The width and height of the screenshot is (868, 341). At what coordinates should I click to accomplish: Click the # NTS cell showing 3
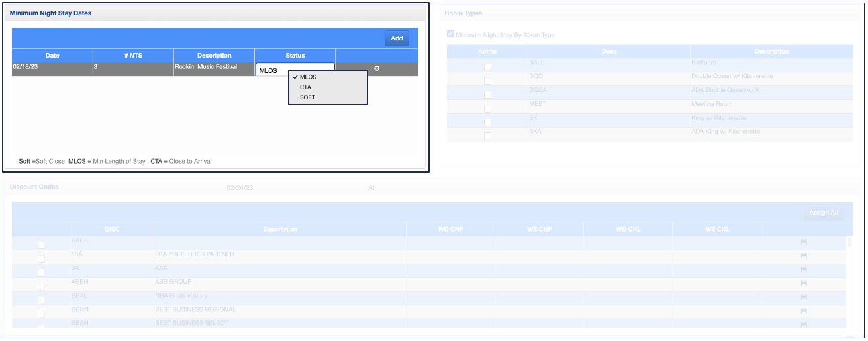[x=132, y=68]
